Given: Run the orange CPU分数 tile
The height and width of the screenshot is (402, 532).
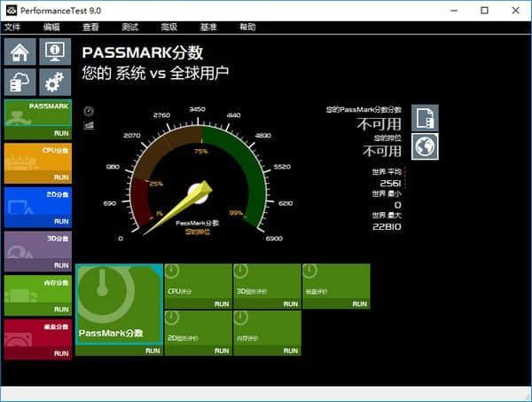Looking at the screenshot, I should click(38, 163).
